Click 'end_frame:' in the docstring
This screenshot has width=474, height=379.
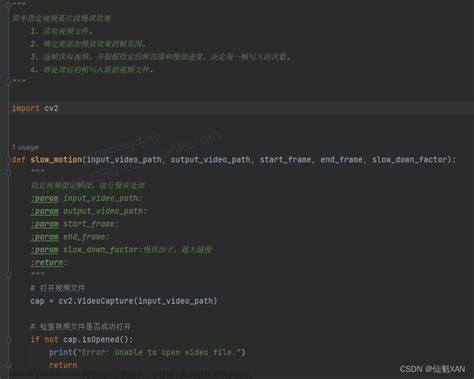tap(86, 237)
